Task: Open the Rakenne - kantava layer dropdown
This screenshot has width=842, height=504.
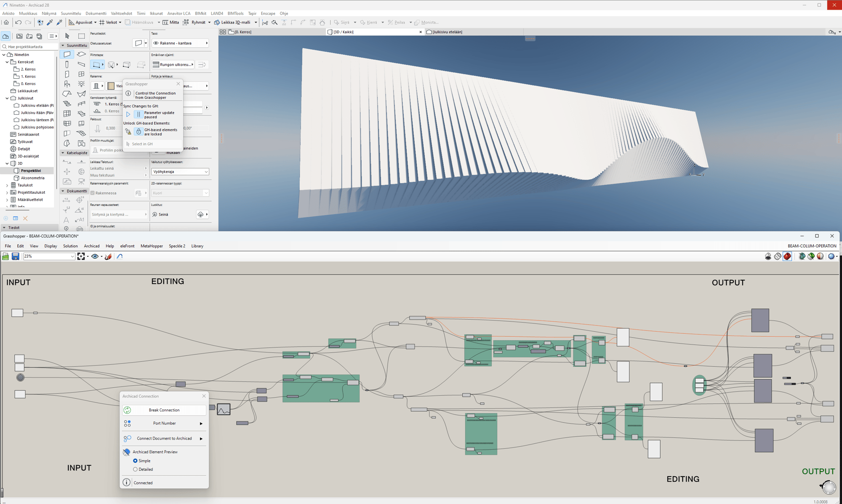Action: coord(180,43)
